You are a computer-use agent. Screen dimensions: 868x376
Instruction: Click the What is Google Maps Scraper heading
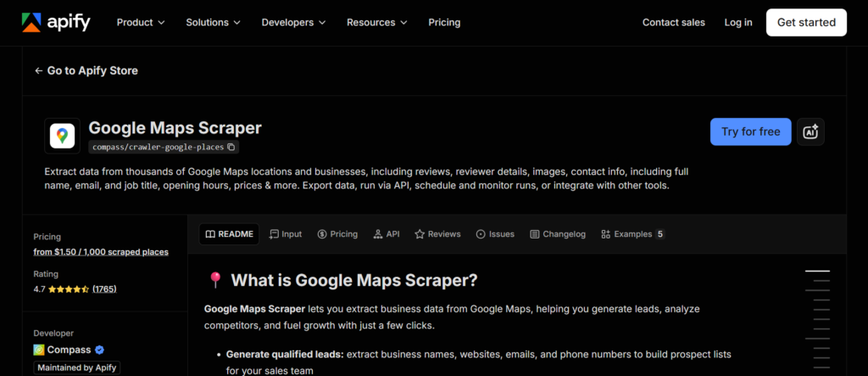(353, 281)
